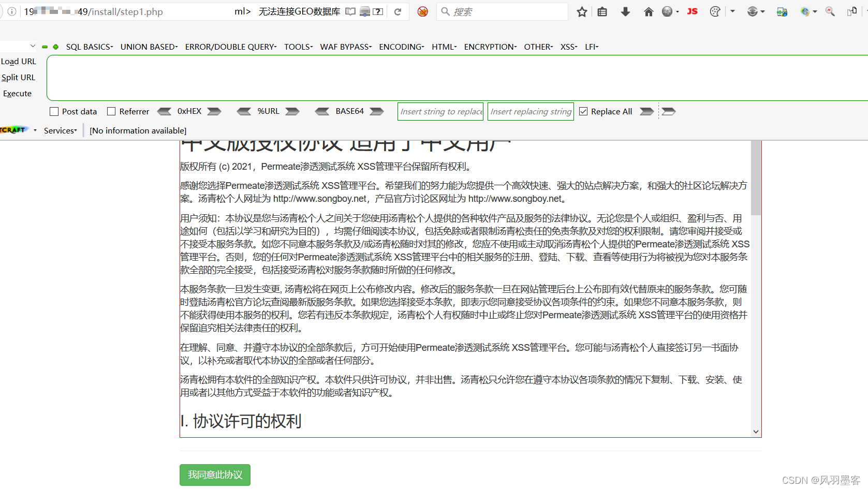Open the OTHER menu
This screenshot has width=868, height=490.
(538, 47)
